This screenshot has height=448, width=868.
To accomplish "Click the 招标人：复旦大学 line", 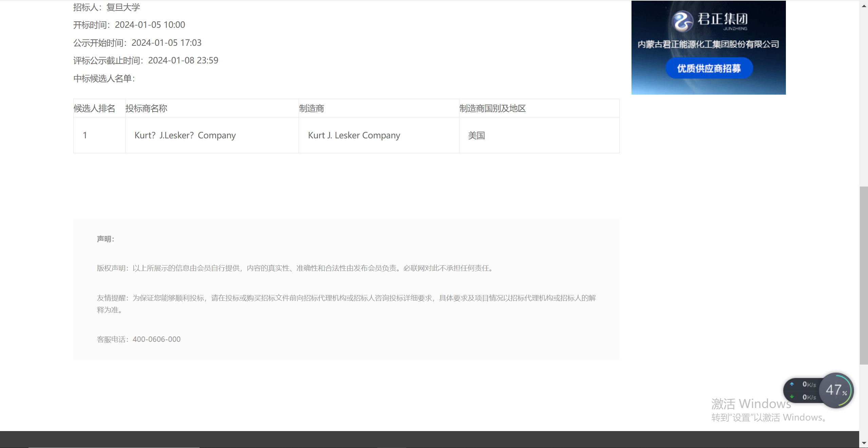I will pyautogui.click(x=107, y=7).
